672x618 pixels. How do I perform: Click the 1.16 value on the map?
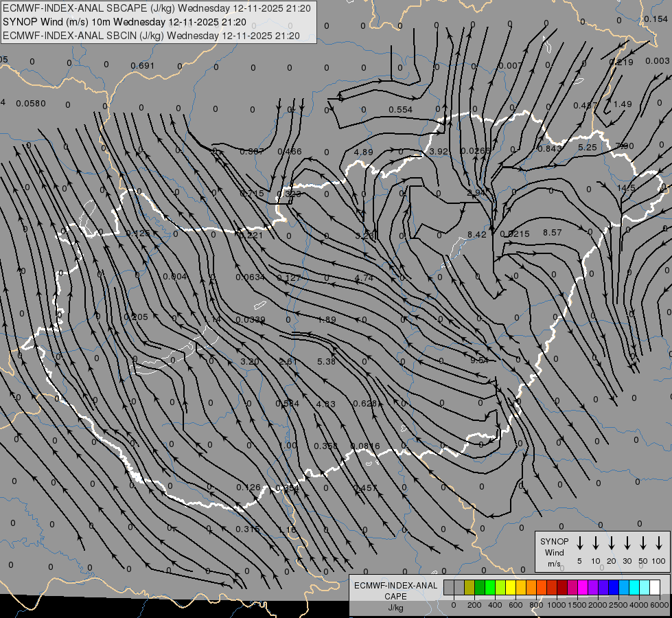(x=287, y=529)
